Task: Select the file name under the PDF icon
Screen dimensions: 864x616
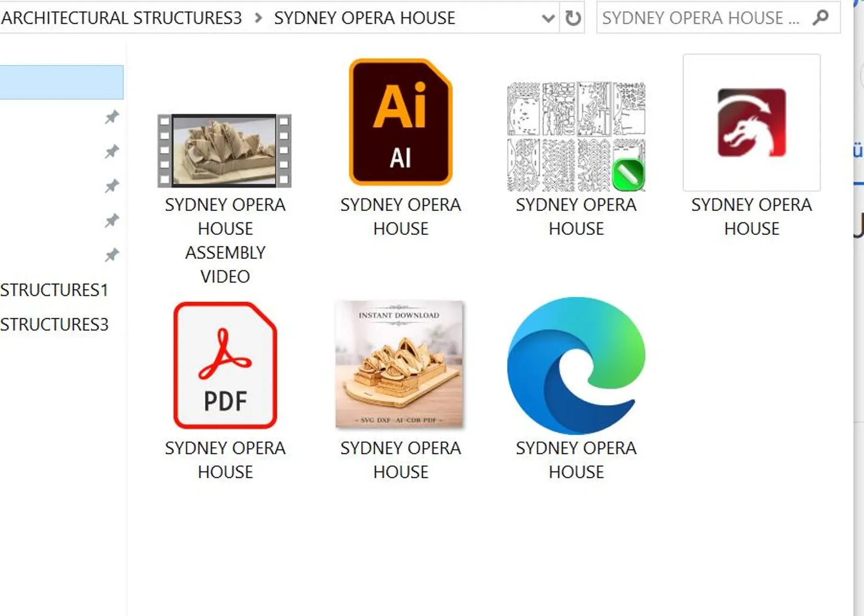Action: coord(225,460)
